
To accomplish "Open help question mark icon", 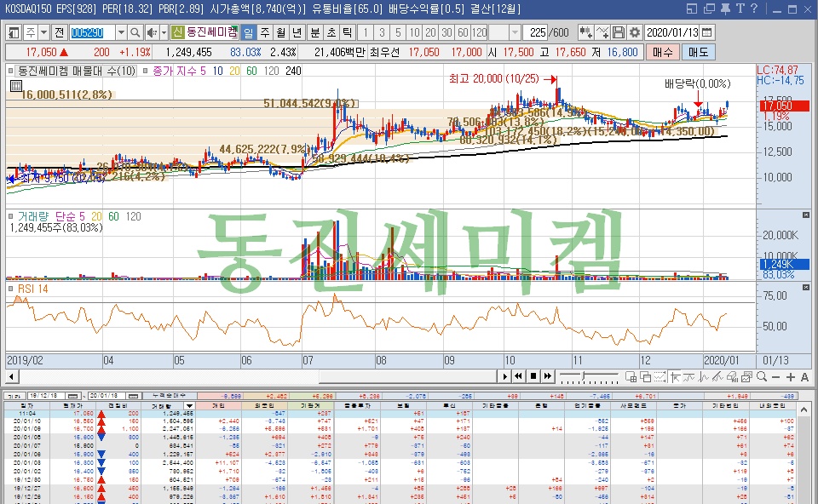I will coord(754,9).
